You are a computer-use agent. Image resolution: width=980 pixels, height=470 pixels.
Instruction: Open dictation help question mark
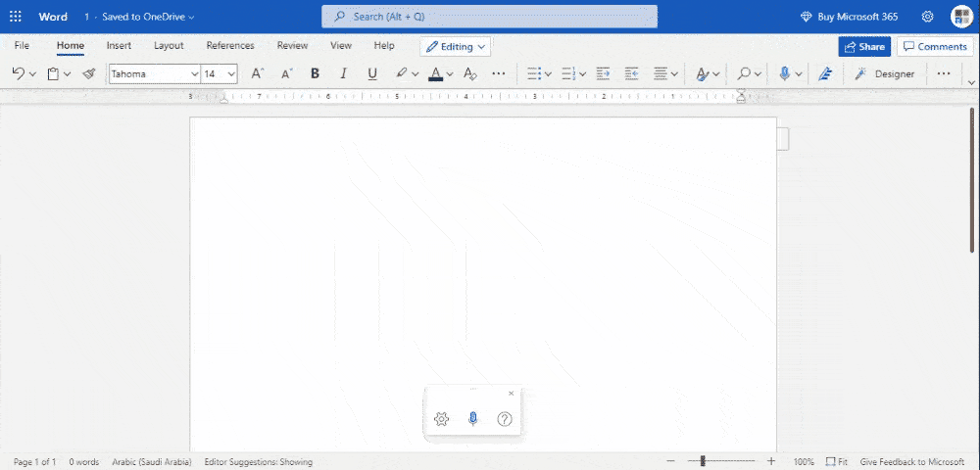tap(505, 419)
